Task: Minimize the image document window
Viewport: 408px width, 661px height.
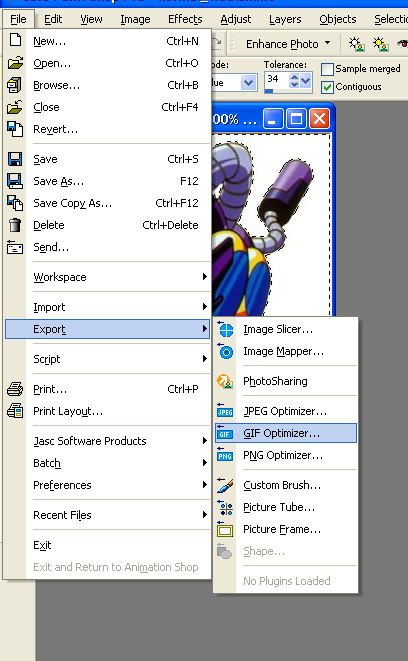Action: pyautogui.click(x=273, y=118)
